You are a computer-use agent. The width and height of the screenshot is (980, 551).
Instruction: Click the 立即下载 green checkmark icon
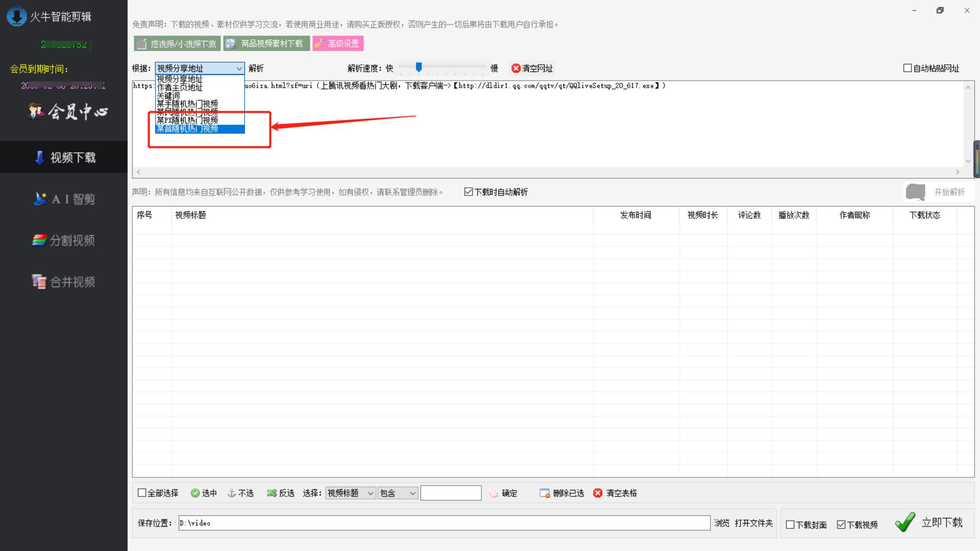[x=905, y=522]
